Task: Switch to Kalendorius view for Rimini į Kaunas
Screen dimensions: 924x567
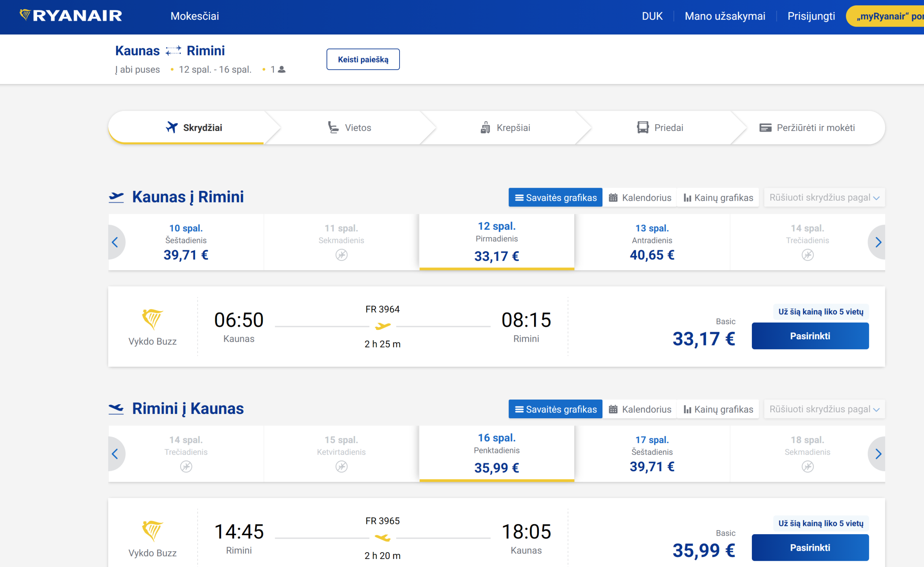Action: 640,409
